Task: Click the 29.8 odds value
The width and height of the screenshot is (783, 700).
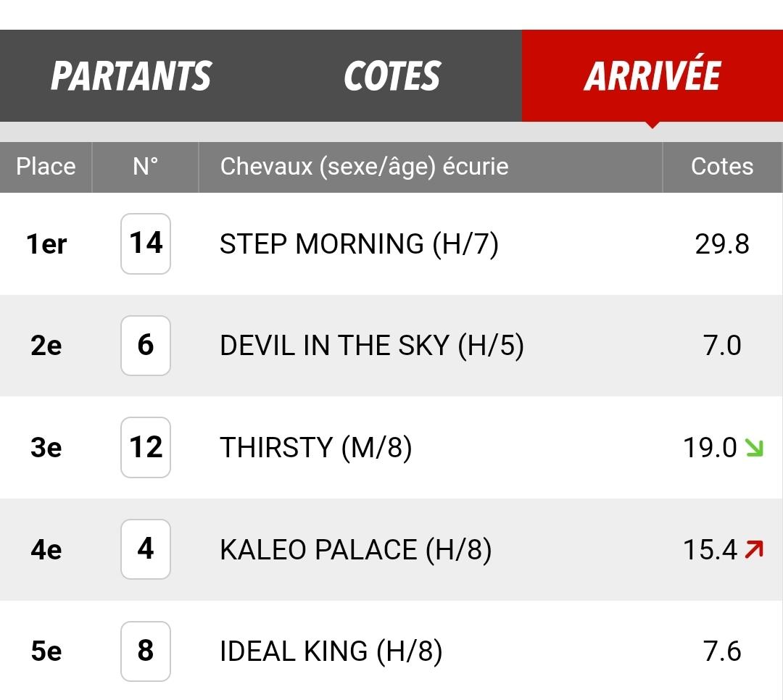Action: [x=722, y=244]
